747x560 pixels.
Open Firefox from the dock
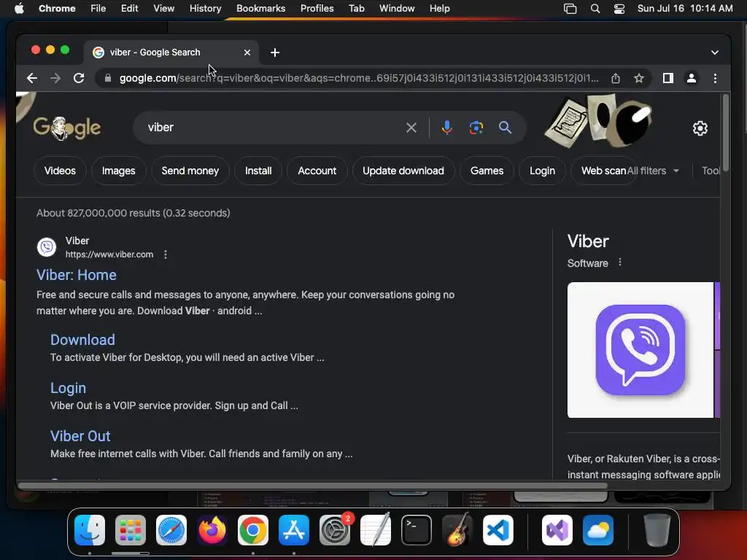[x=212, y=530]
